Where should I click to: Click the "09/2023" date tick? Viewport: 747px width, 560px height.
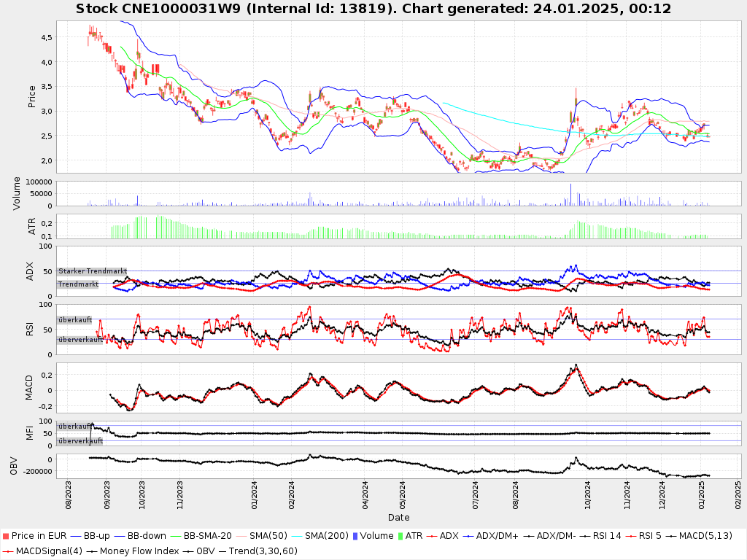pos(107,495)
